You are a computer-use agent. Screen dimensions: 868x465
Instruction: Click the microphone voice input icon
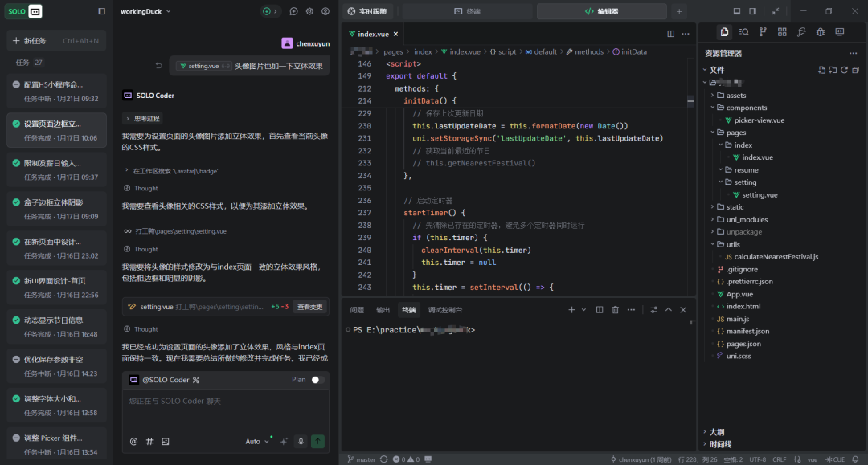(x=301, y=441)
